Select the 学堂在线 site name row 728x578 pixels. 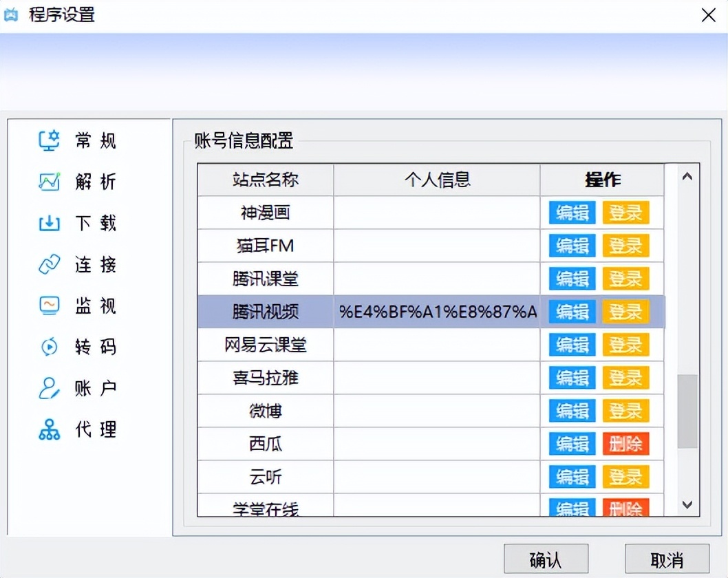[x=266, y=506]
